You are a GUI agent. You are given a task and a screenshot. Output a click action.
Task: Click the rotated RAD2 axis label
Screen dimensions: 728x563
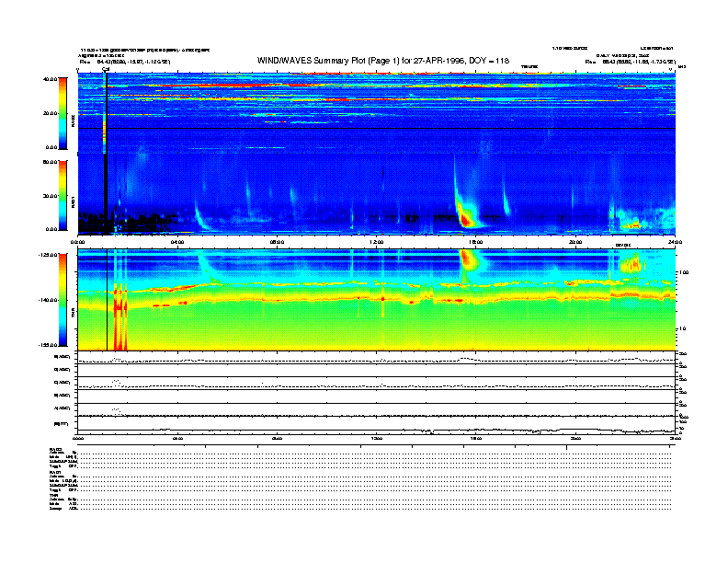[x=73, y=121]
